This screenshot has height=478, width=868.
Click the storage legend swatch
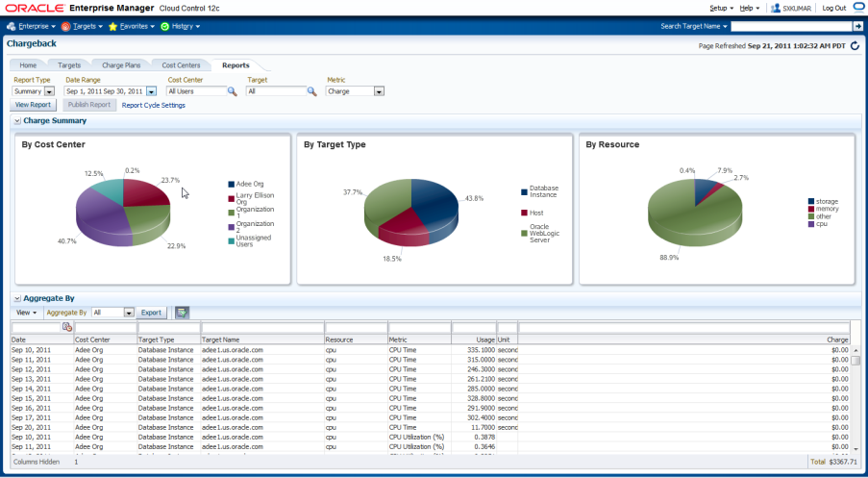click(x=811, y=202)
